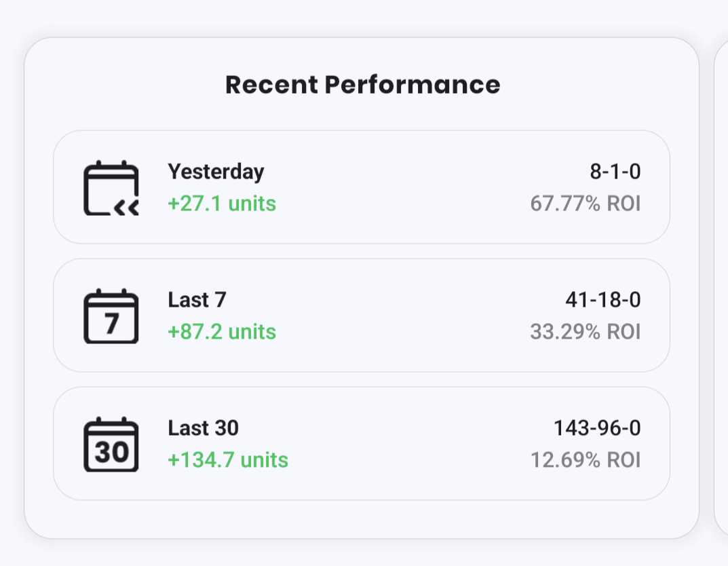Click the +27.1 units value
The image size is (728, 566).
222,204
